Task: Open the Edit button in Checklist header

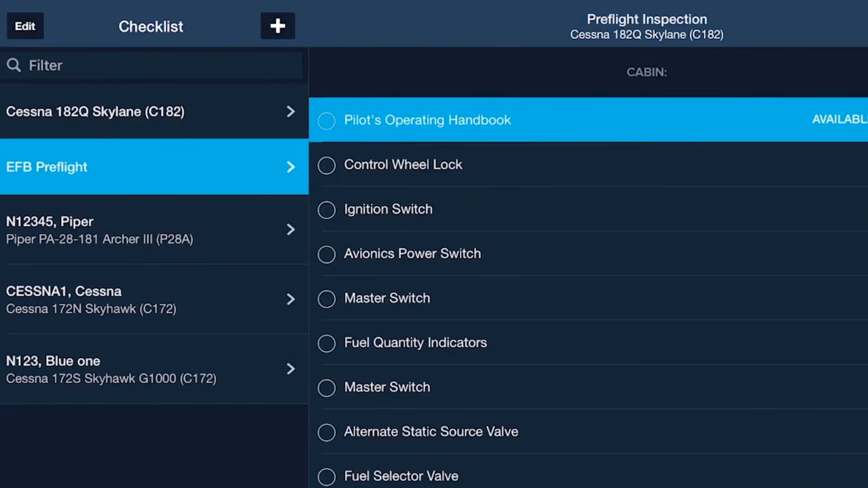Action: pyautogui.click(x=25, y=26)
